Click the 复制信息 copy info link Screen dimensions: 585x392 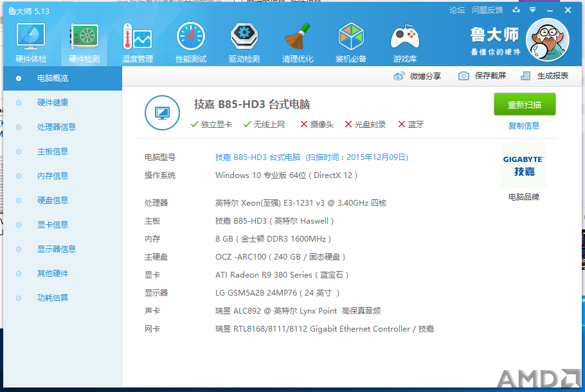pyautogui.click(x=524, y=126)
